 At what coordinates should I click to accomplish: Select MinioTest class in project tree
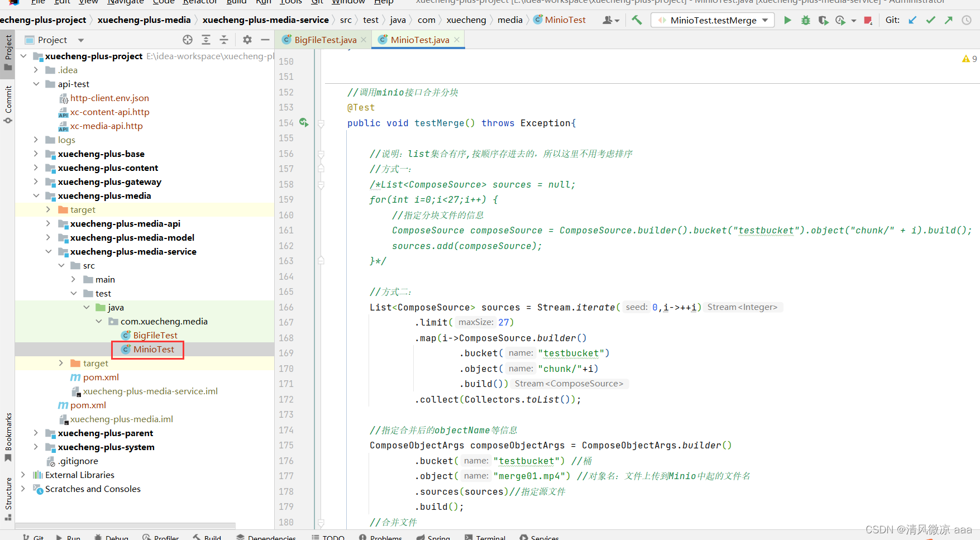point(154,349)
